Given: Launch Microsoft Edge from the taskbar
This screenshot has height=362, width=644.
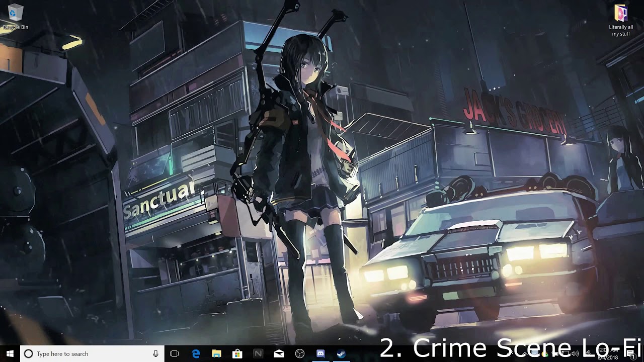Looking at the screenshot, I should pos(196,354).
